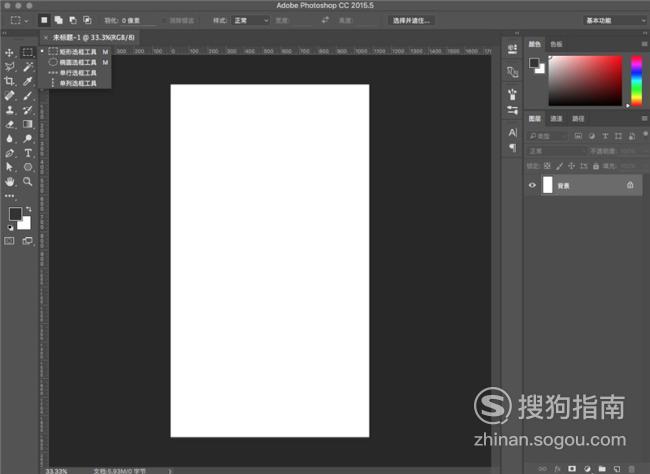Viewport: 650px width, 474px height.
Task: Open the Paragraph panel icon
Action: click(512, 148)
